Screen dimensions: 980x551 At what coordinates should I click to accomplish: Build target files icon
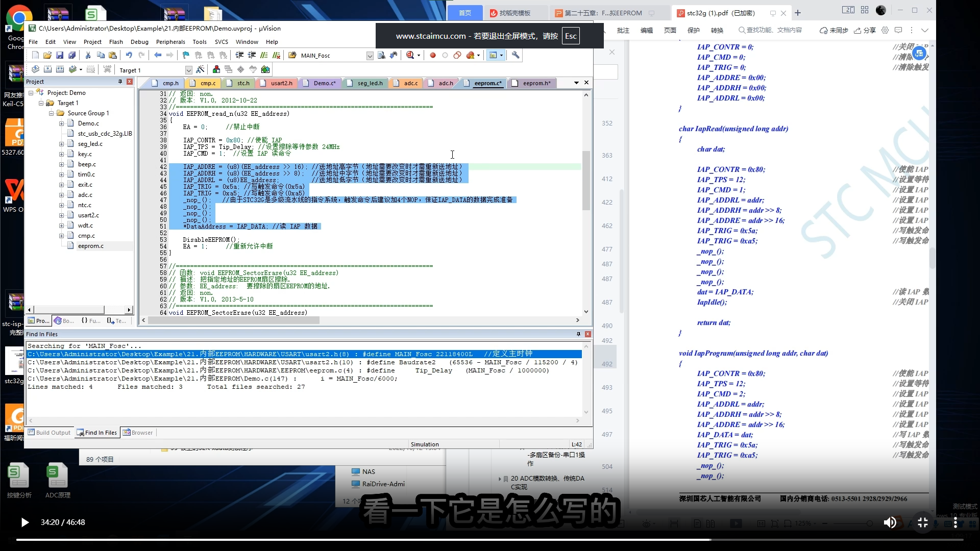(47, 69)
